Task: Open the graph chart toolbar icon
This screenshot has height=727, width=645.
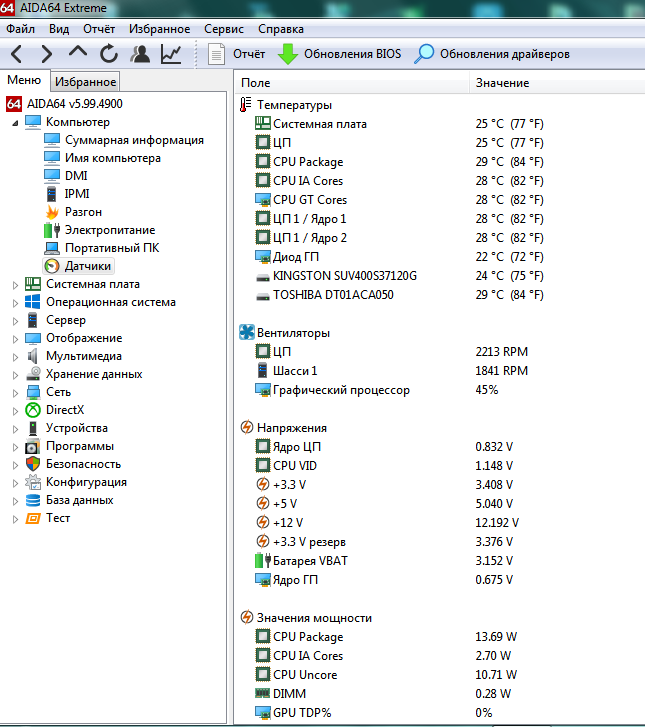Action: (x=171, y=53)
